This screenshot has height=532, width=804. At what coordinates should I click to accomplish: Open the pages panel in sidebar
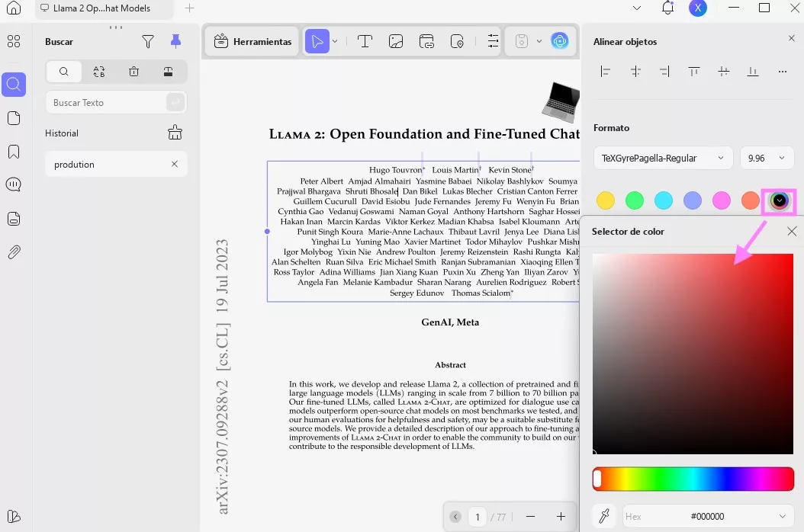14,118
